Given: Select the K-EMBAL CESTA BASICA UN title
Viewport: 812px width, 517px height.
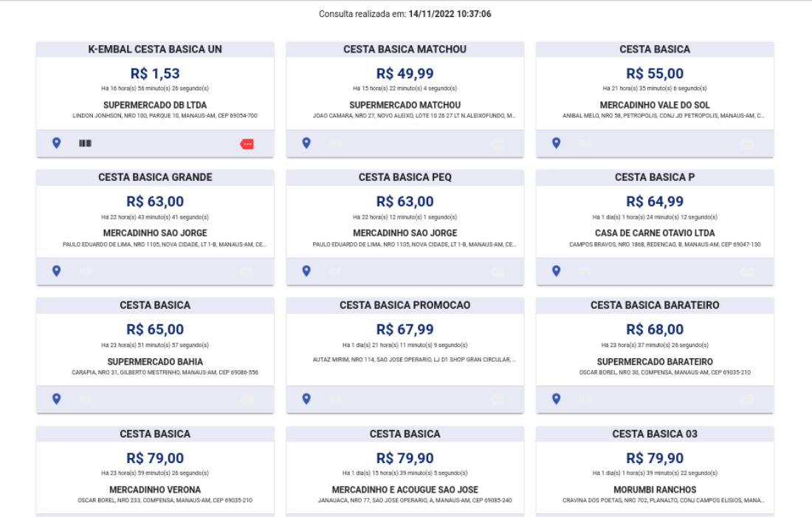Looking at the screenshot, I should (x=155, y=49).
